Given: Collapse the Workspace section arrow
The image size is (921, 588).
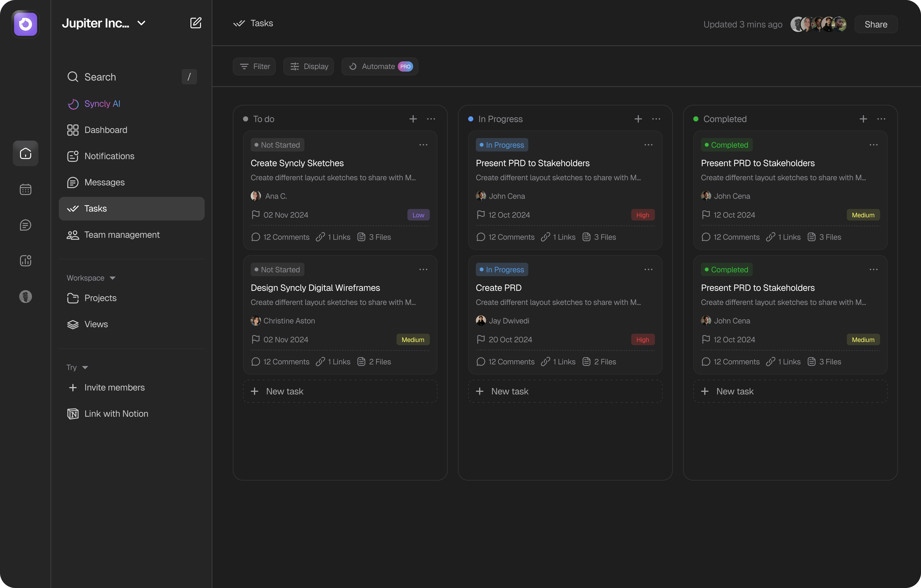Looking at the screenshot, I should [112, 278].
